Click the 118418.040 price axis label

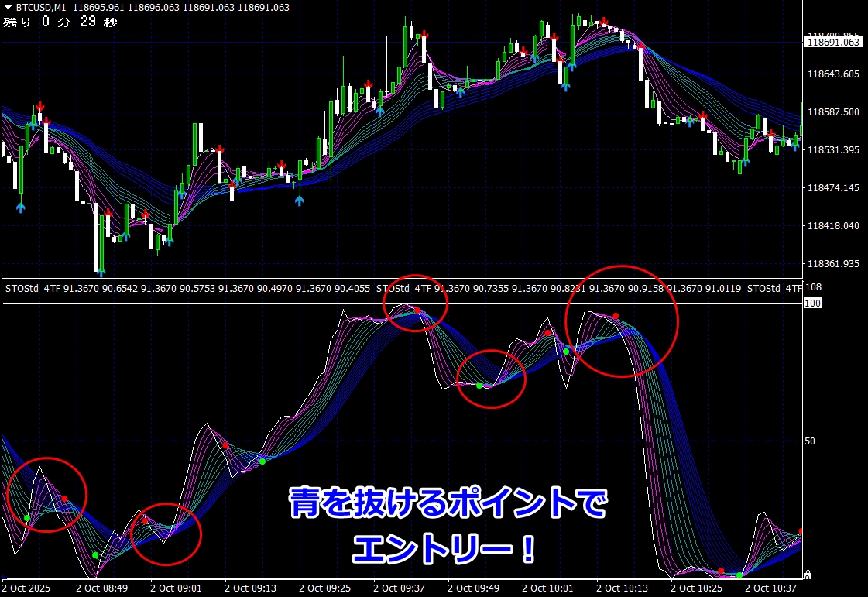[x=833, y=226]
